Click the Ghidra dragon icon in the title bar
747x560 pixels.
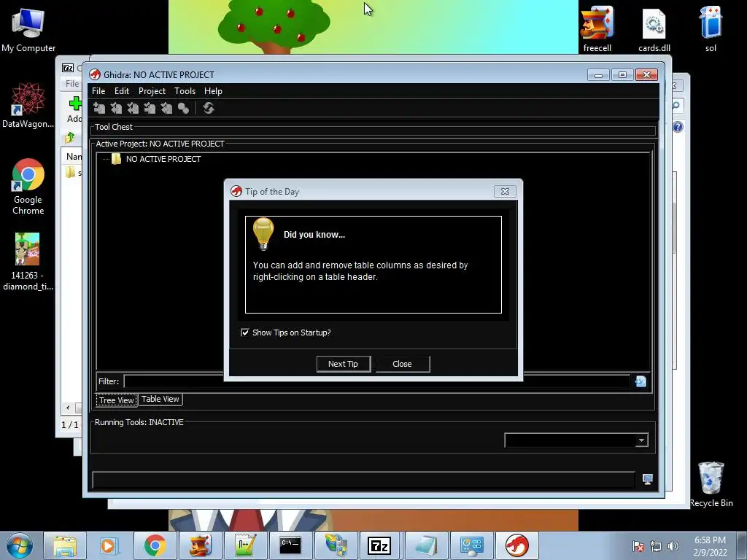coord(95,75)
